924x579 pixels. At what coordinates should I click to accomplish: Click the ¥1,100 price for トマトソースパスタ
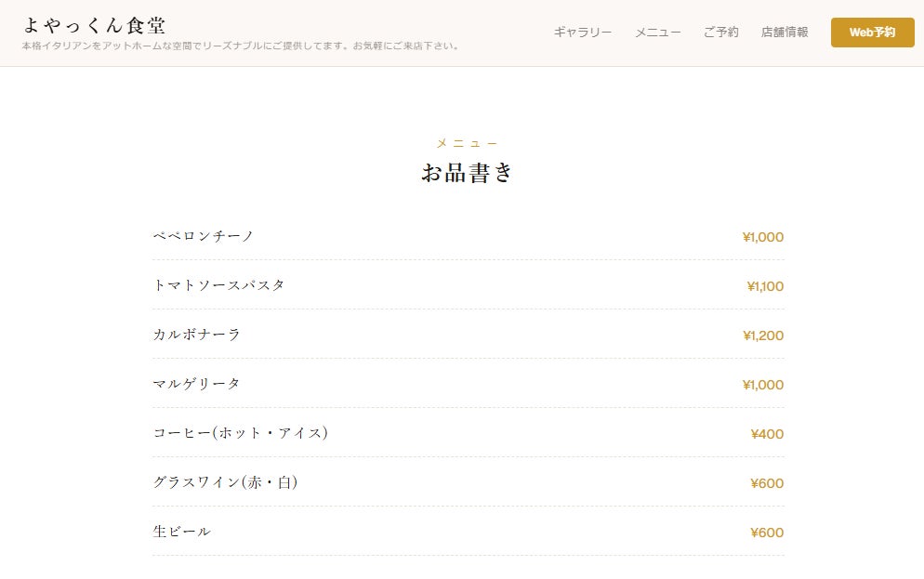click(x=765, y=286)
